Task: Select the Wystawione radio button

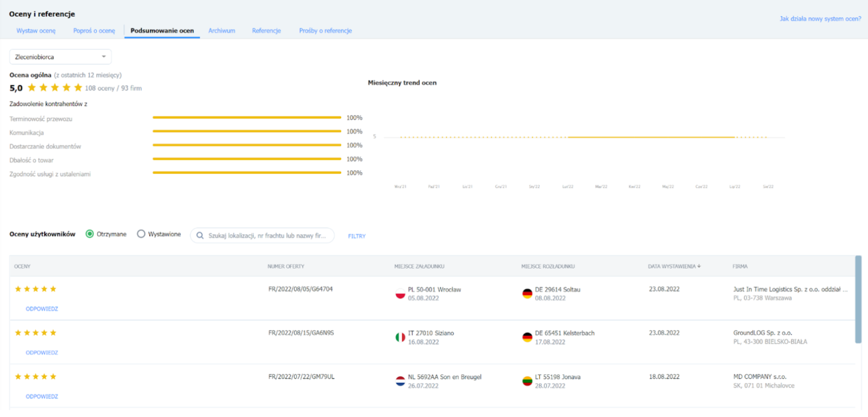Action: [141, 234]
